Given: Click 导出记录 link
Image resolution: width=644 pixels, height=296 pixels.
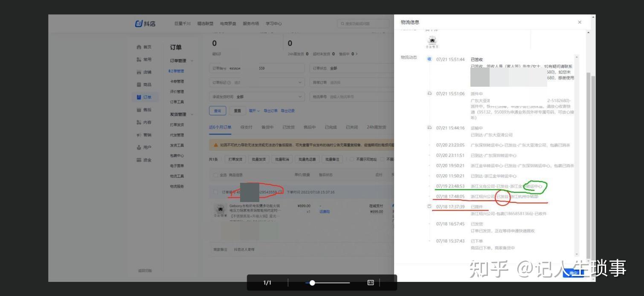Looking at the screenshot, I should coord(288,111).
